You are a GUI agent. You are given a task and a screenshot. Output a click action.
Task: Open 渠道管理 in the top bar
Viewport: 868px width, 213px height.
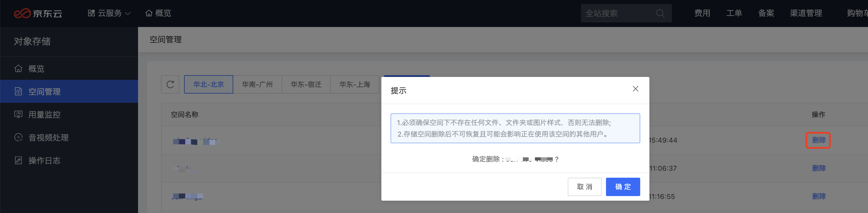806,13
